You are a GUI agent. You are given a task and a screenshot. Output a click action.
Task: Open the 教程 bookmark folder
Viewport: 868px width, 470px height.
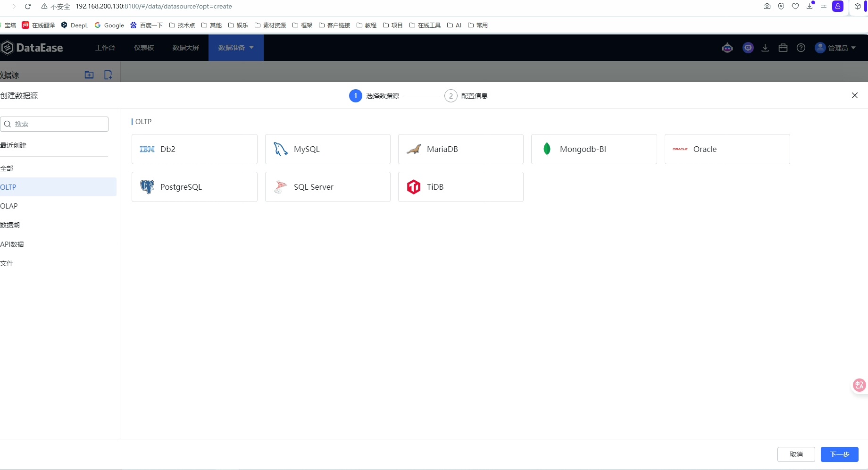[367, 25]
